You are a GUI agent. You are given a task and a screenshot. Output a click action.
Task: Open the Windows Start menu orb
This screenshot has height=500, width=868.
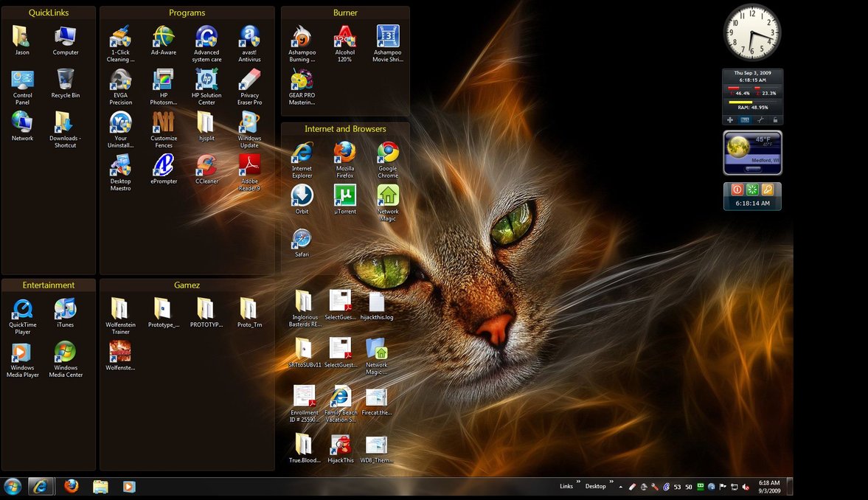(x=13, y=487)
